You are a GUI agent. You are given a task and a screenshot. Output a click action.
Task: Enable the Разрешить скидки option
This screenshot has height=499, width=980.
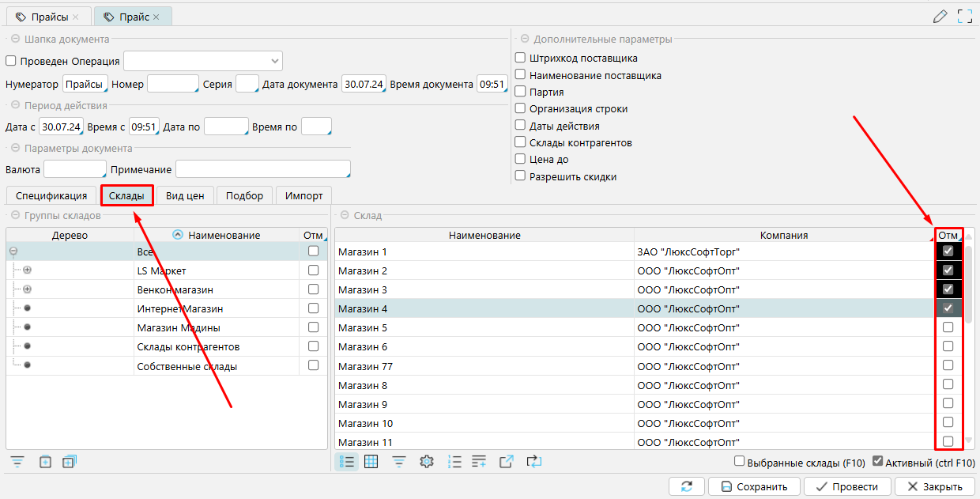[520, 176]
